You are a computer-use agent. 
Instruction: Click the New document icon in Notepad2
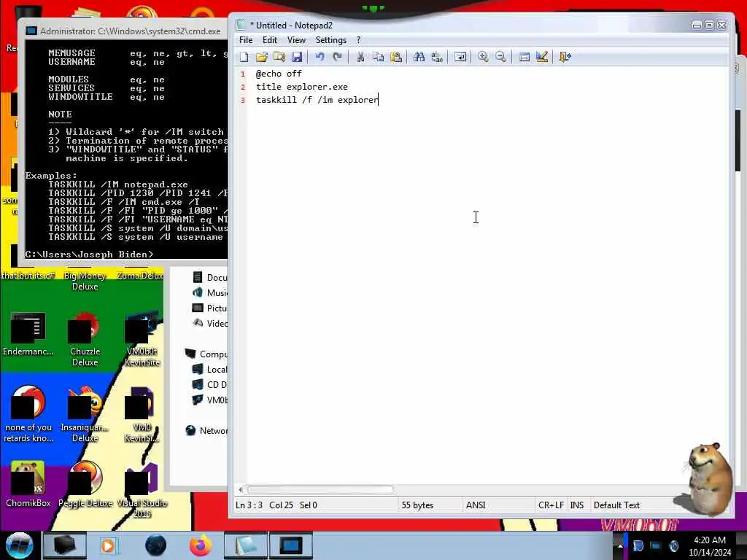(x=244, y=57)
